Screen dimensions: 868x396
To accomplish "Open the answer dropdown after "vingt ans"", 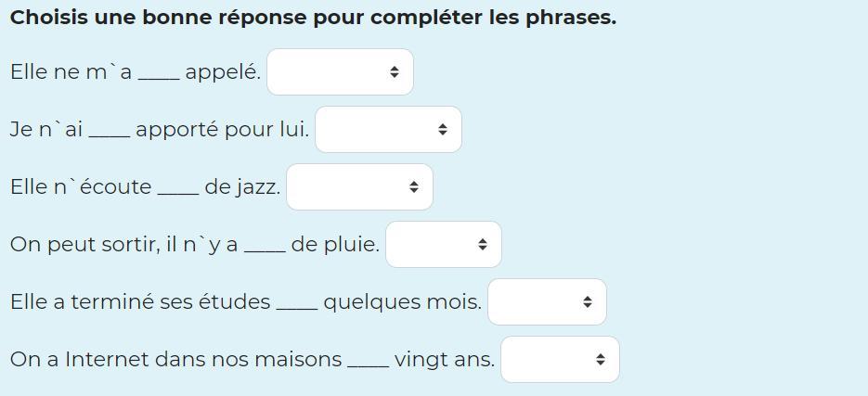I will [x=560, y=360].
